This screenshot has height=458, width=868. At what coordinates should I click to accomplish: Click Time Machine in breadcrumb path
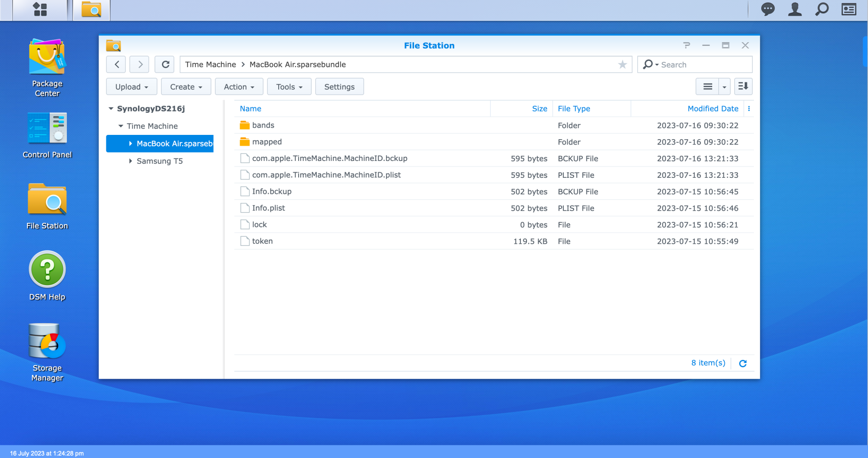click(210, 64)
